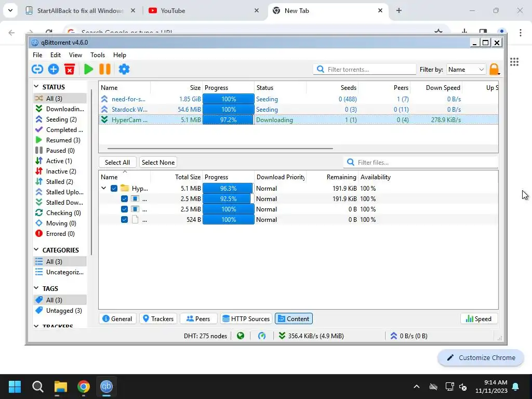Show hidden system tray icons
The height and width of the screenshot is (399, 532).
(x=417, y=387)
